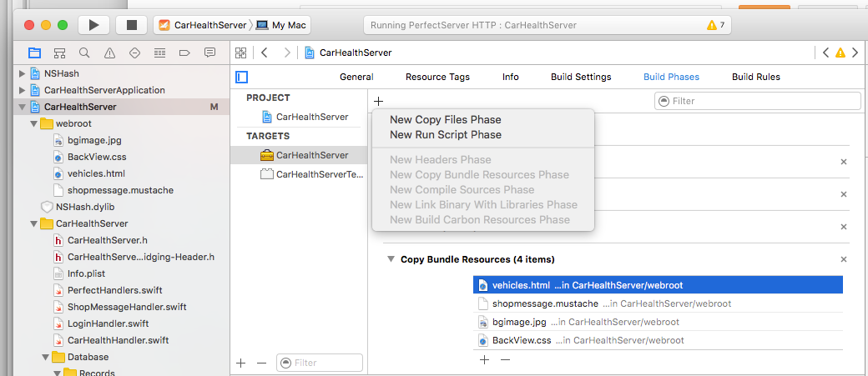
Task: Click the Stop button in toolbar
Action: point(131,25)
